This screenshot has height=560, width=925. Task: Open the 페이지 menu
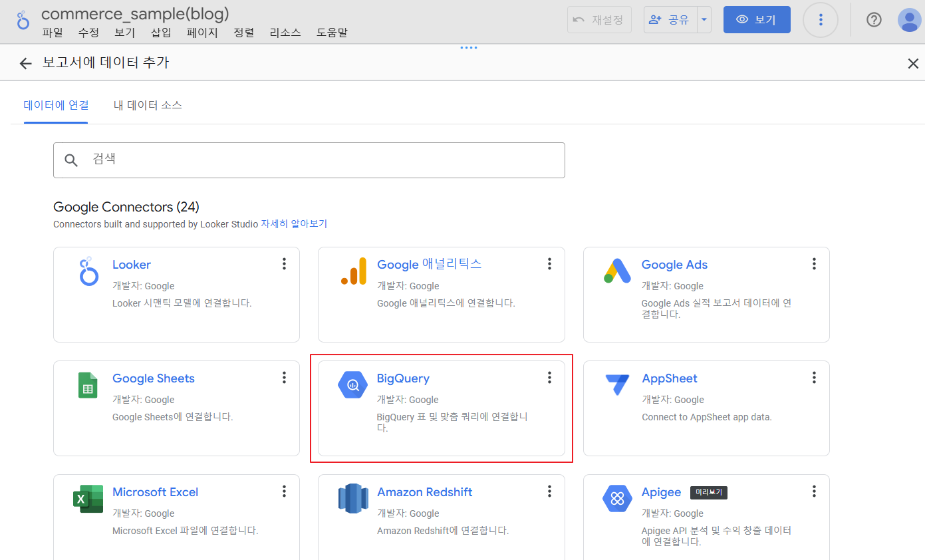tap(202, 33)
